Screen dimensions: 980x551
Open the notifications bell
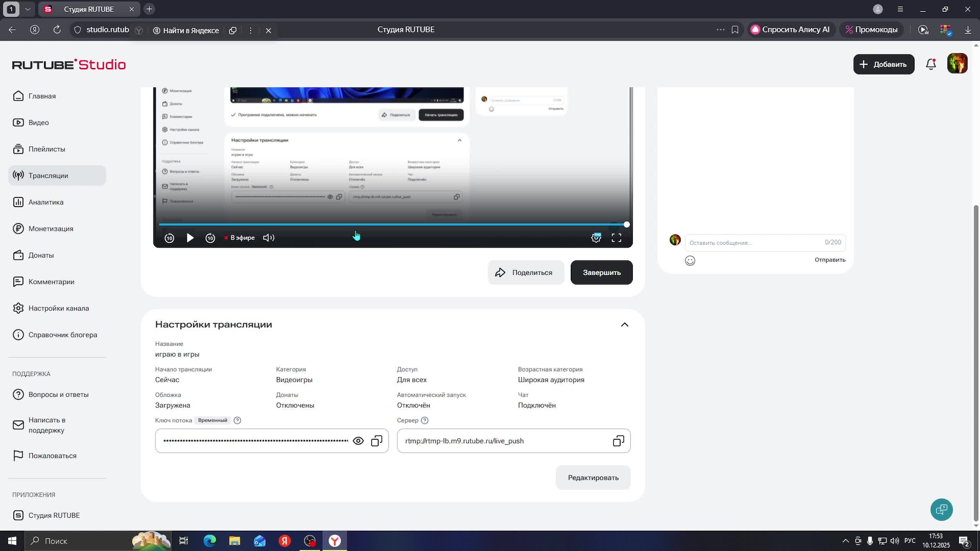[x=931, y=64]
